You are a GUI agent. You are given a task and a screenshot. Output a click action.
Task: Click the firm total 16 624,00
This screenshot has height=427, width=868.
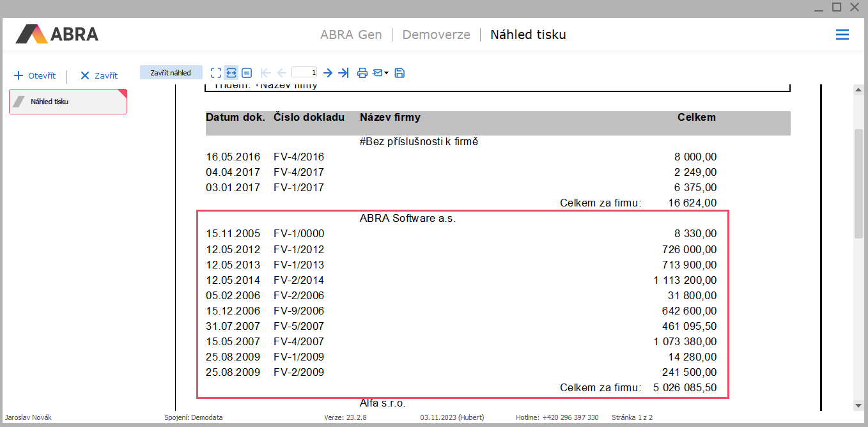point(692,203)
